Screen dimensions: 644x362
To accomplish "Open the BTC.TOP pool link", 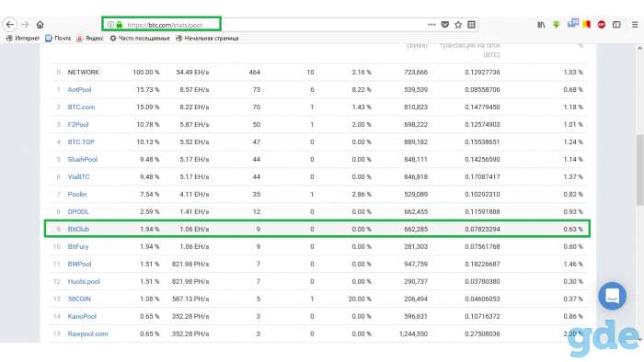I will [x=81, y=141].
